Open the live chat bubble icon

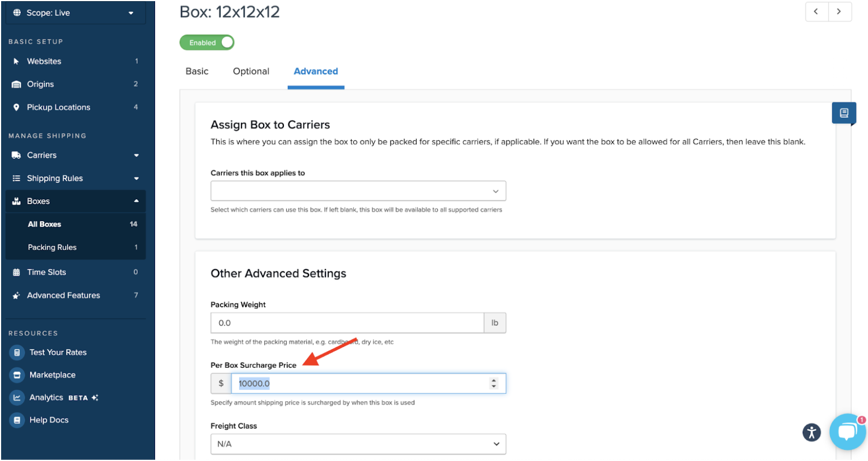pos(847,431)
